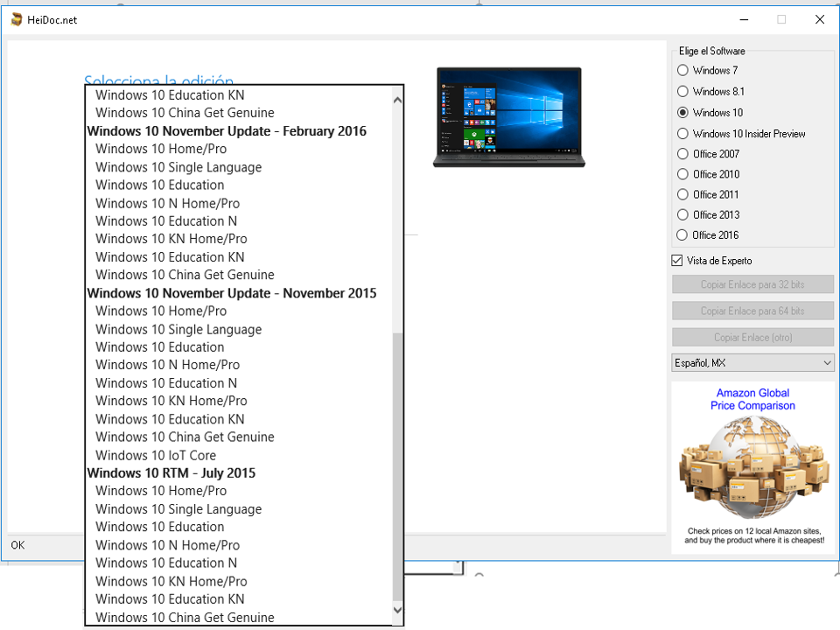Choose Windows 10 Education under RTM July 2015
Image resolution: width=840 pixels, height=630 pixels.
159,527
